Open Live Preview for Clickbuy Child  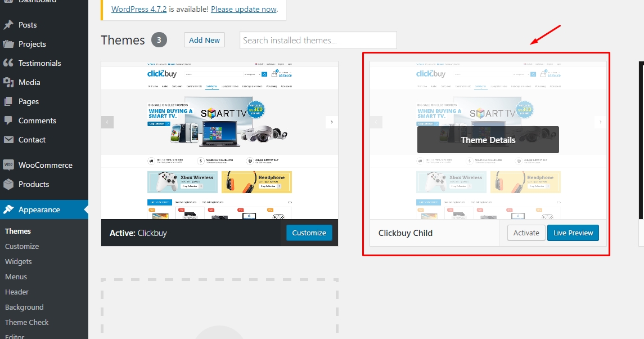573,233
